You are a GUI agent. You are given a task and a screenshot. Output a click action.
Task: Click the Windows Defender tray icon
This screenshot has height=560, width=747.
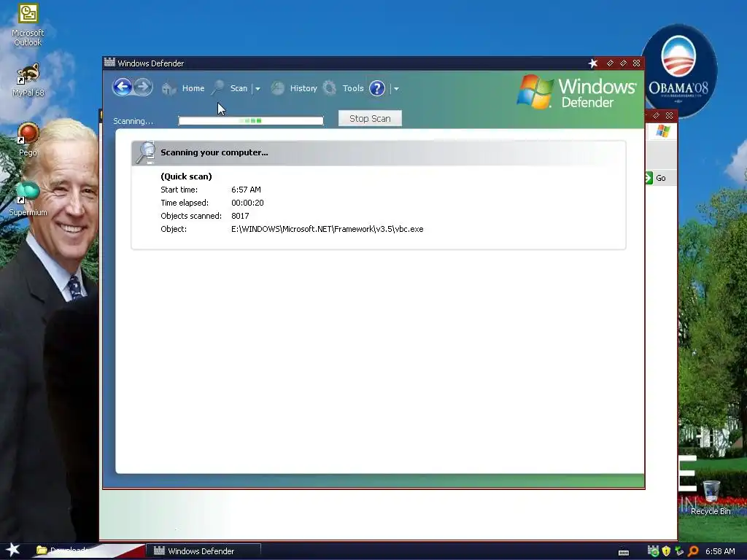(653, 551)
